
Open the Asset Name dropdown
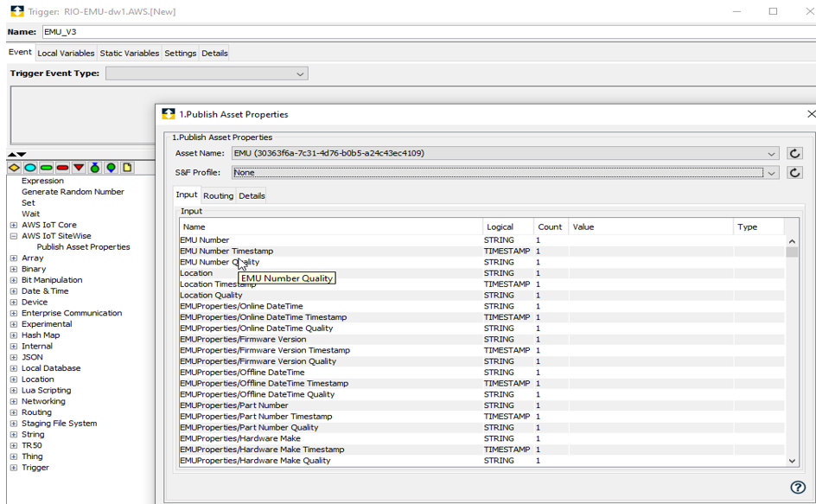click(771, 154)
